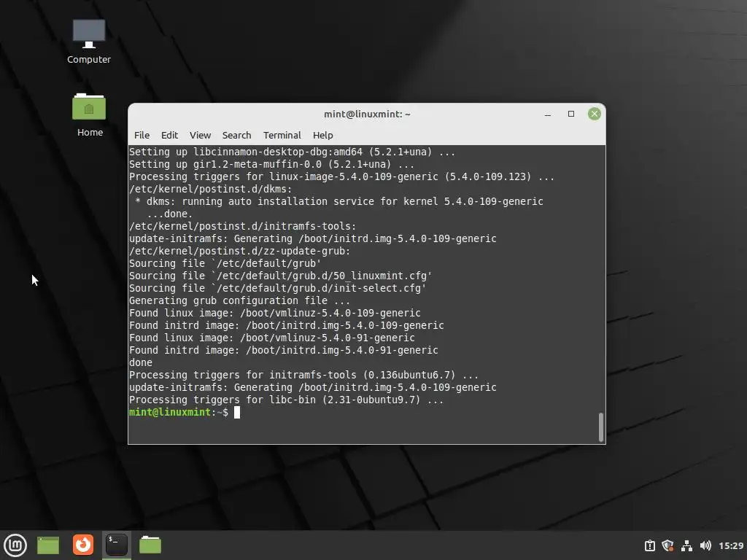
Task: Launch Firefox from the taskbar
Action: pos(83,545)
